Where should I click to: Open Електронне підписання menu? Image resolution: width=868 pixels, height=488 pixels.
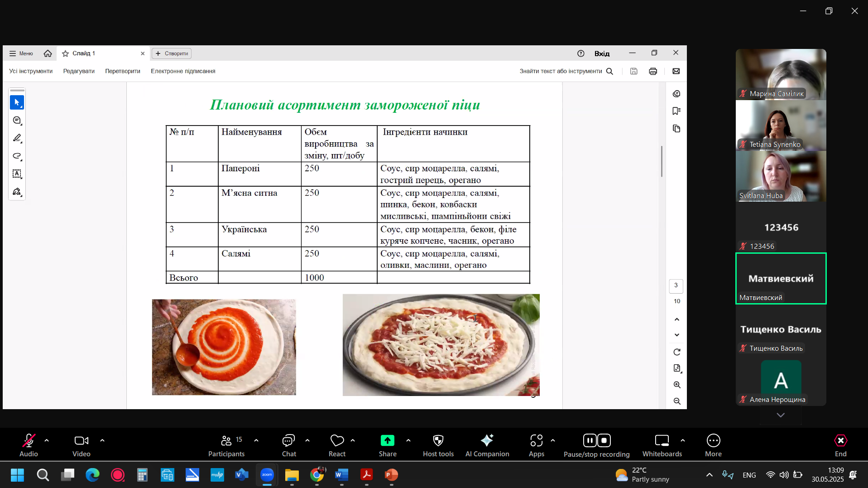(183, 71)
